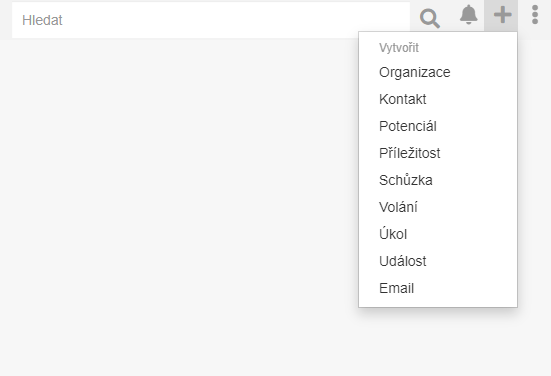Choose Kontakt in the Vytvořit list

pyautogui.click(x=438, y=99)
